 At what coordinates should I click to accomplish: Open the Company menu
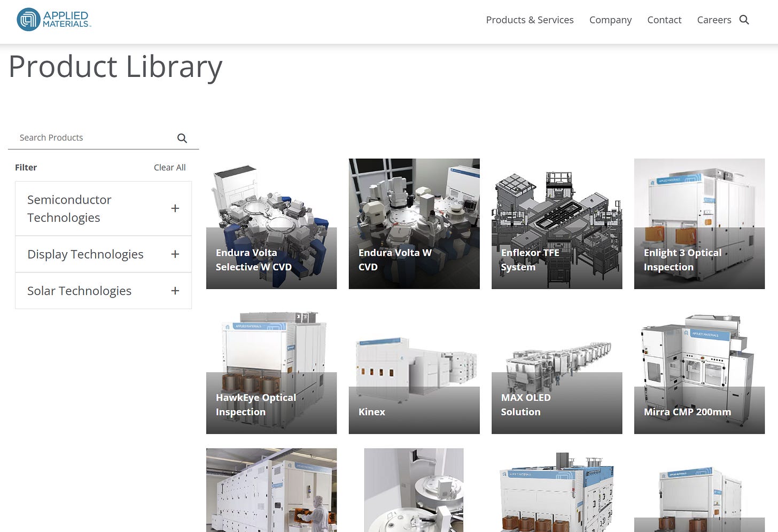[610, 20]
